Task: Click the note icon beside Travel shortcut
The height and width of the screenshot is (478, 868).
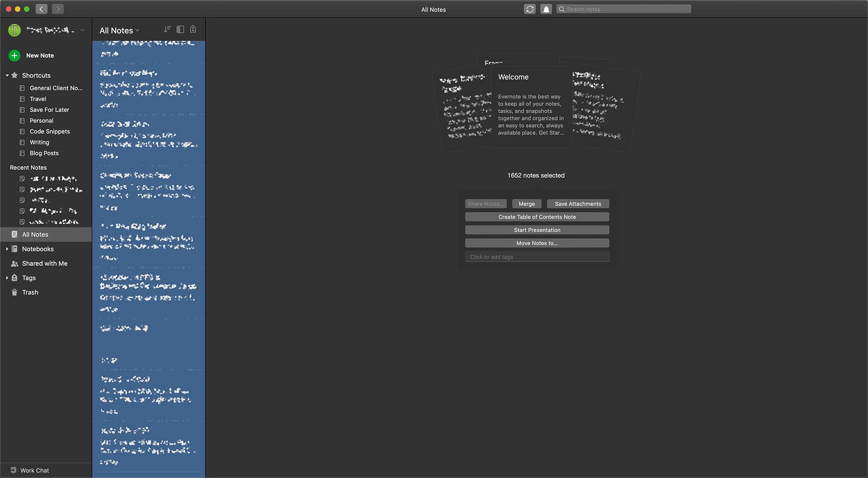Action: point(22,99)
